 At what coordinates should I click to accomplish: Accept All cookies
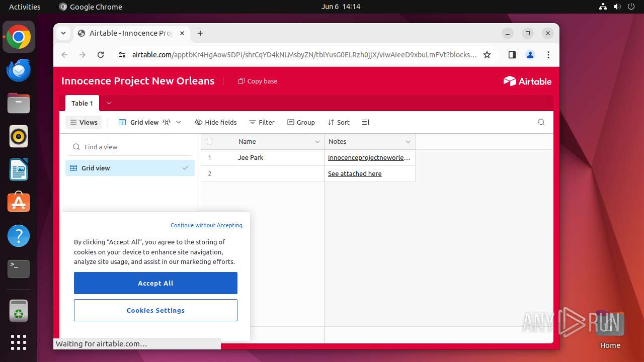155,283
